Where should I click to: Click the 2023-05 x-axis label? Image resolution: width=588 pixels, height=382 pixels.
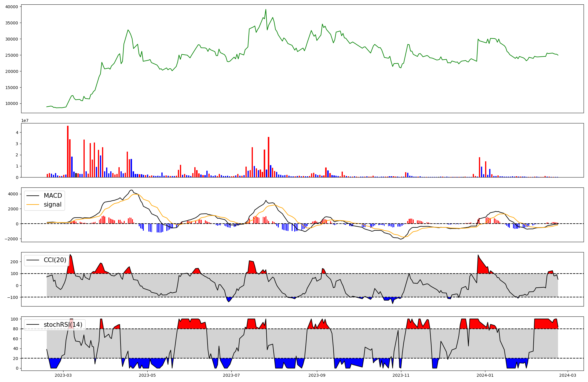147,375
